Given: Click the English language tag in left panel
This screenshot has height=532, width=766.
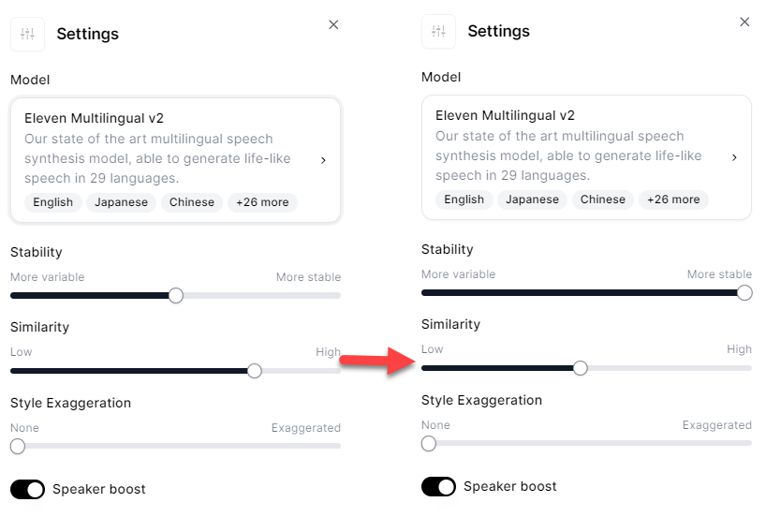Looking at the screenshot, I should 53,202.
